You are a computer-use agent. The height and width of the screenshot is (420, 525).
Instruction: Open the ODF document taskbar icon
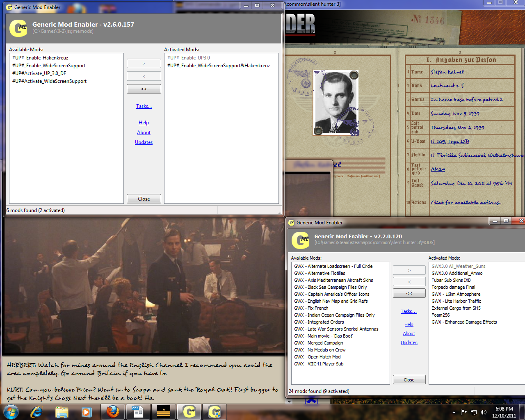pyautogui.click(x=138, y=411)
